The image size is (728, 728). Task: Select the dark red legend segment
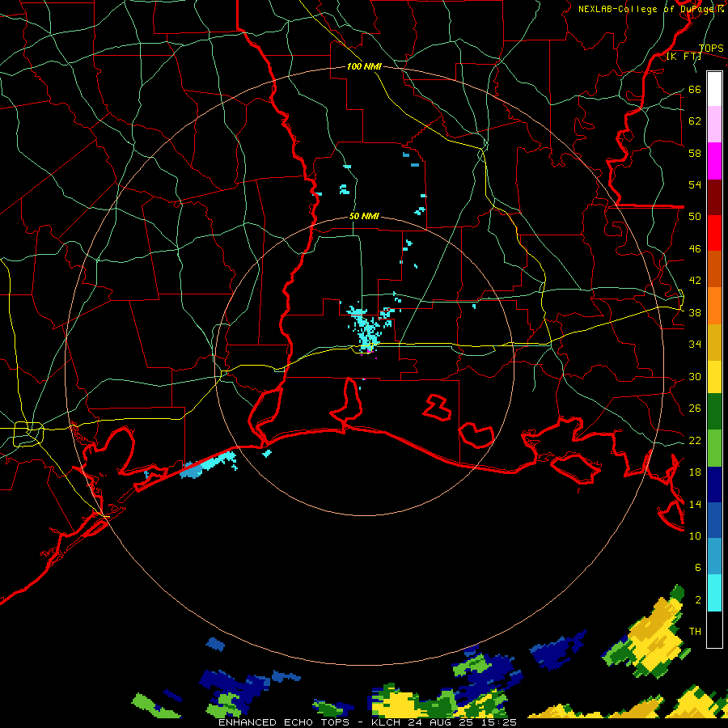(x=714, y=197)
